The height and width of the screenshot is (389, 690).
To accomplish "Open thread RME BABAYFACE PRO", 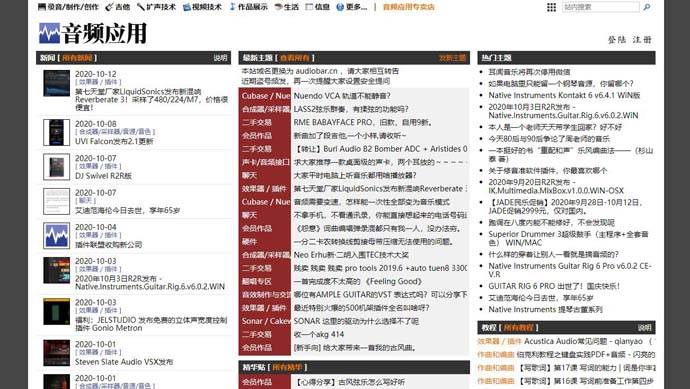I will point(363,122).
